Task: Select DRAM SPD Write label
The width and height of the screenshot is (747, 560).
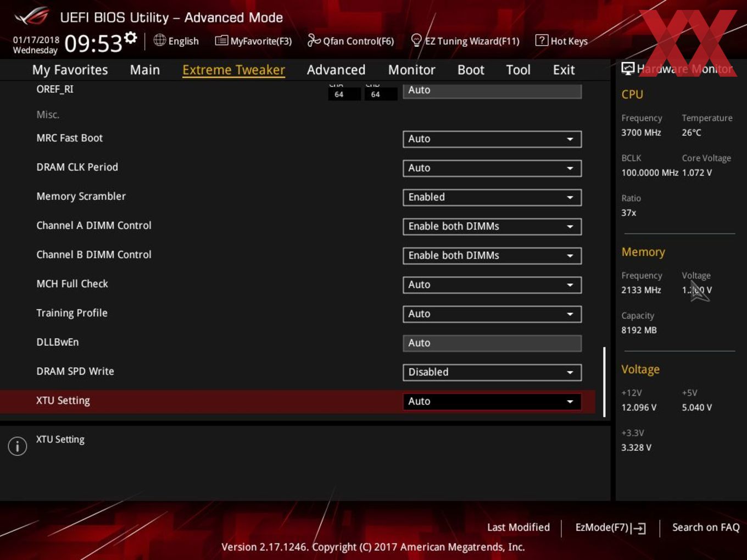Action: pyautogui.click(x=75, y=371)
